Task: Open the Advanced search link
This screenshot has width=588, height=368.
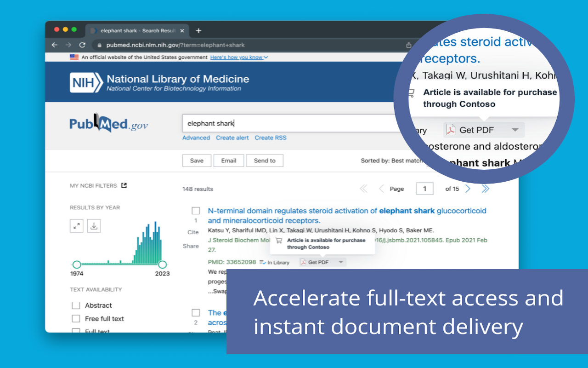Action: pyautogui.click(x=196, y=138)
